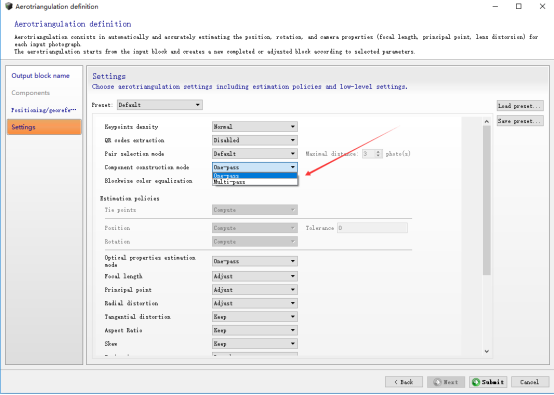
Task: Click the Save preset button
Action: pos(520,121)
